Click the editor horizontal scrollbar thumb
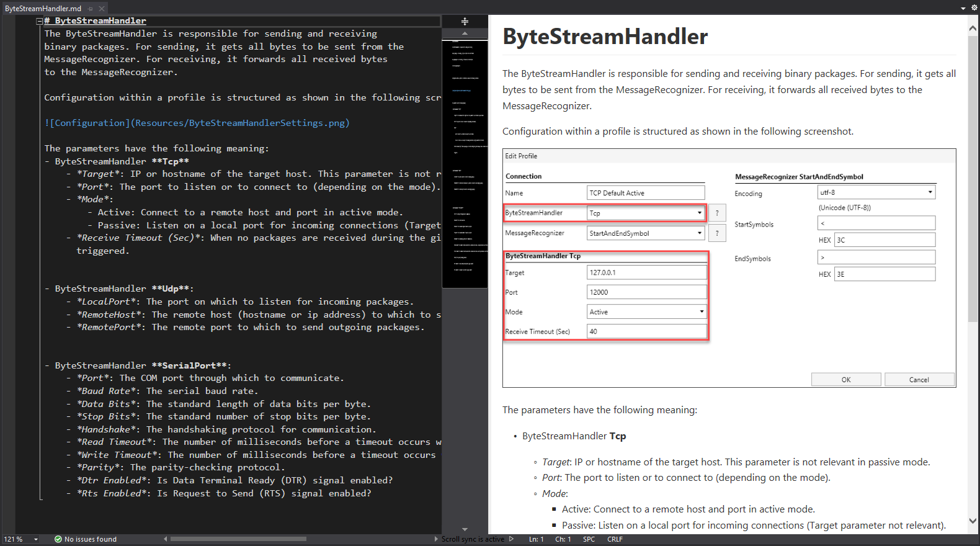Image resolution: width=980 pixels, height=546 pixels. click(238, 539)
